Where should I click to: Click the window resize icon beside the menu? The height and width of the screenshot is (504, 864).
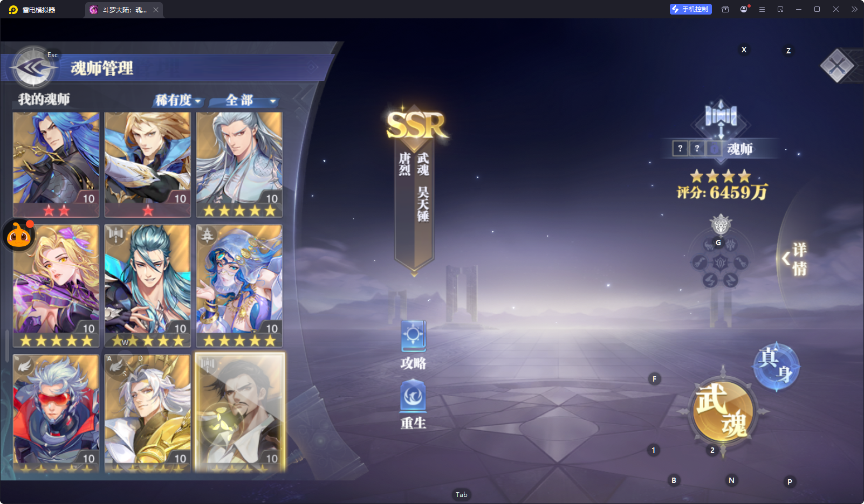point(780,9)
